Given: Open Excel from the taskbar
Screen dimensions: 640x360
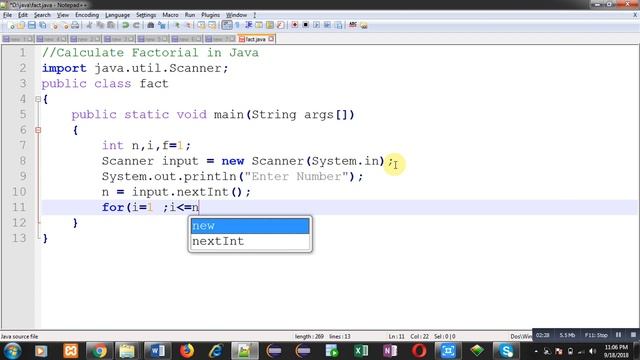Looking at the screenshot, I should click(361, 351).
